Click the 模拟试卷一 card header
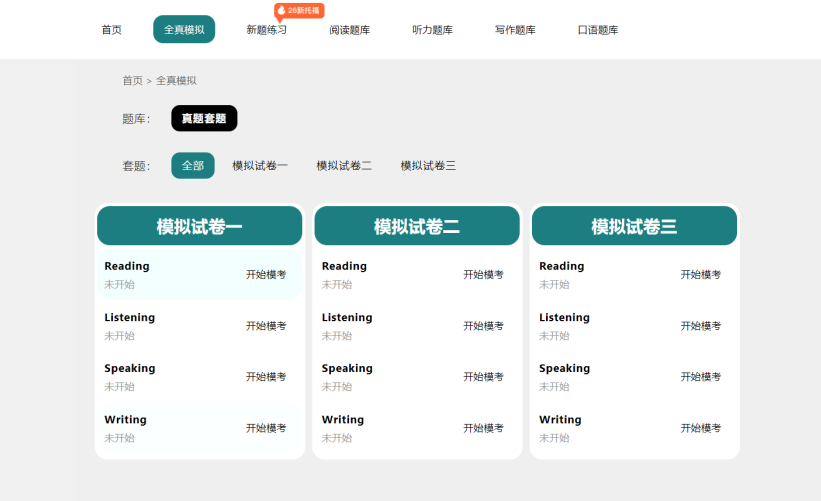 click(199, 226)
